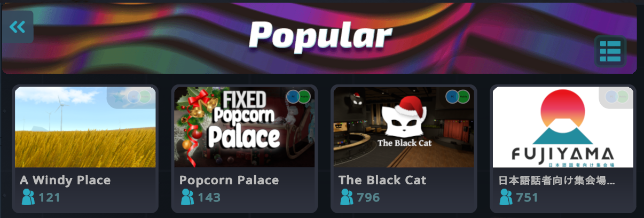Screen dimensions: 644x218
Task: Click users icon under A Windy Place
Action: tap(28, 197)
